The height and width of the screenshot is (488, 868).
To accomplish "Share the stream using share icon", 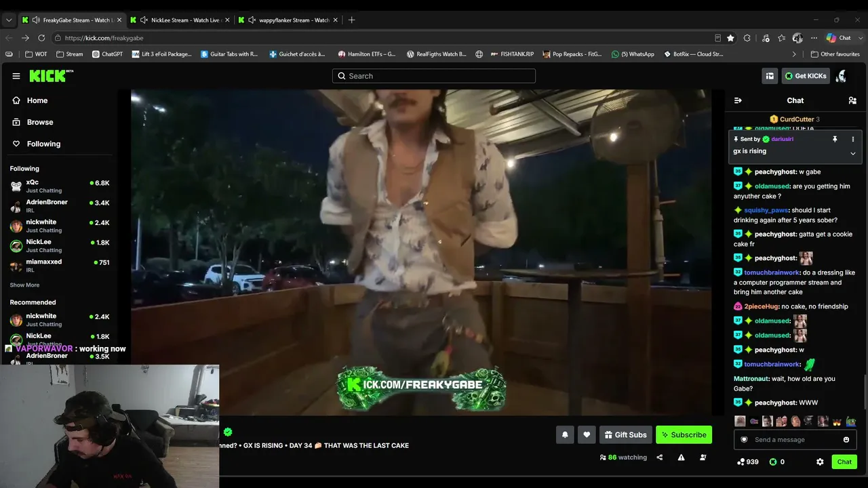I will (x=659, y=457).
